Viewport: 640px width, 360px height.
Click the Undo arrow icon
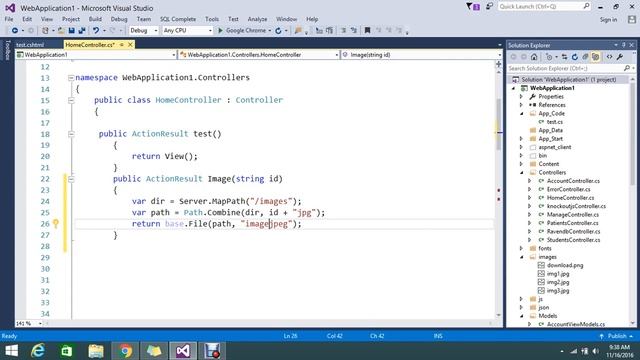point(96,31)
